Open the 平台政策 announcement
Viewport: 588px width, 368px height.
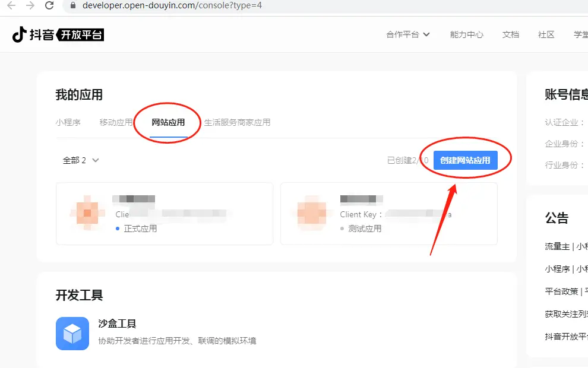pyautogui.click(x=566, y=291)
